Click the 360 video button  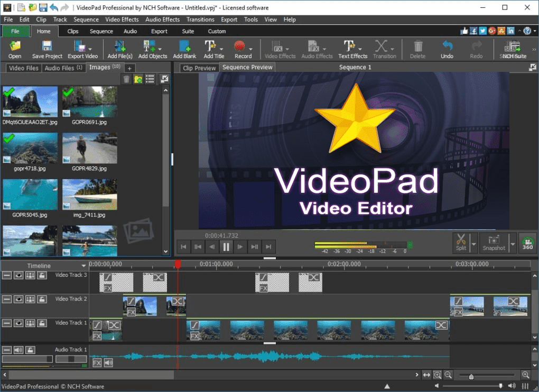click(527, 242)
